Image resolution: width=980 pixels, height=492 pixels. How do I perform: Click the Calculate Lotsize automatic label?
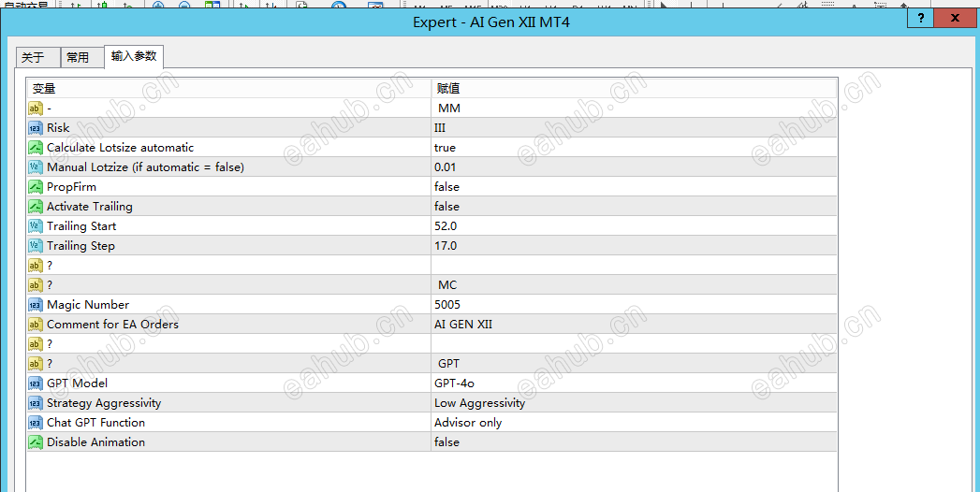pyautogui.click(x=121, y=148)
